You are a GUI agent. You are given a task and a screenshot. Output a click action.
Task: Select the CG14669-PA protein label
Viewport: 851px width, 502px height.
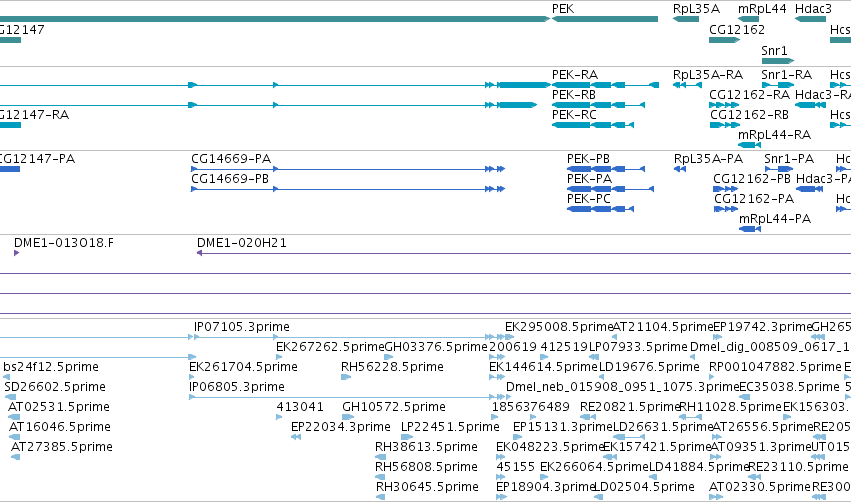click(231, 158)
